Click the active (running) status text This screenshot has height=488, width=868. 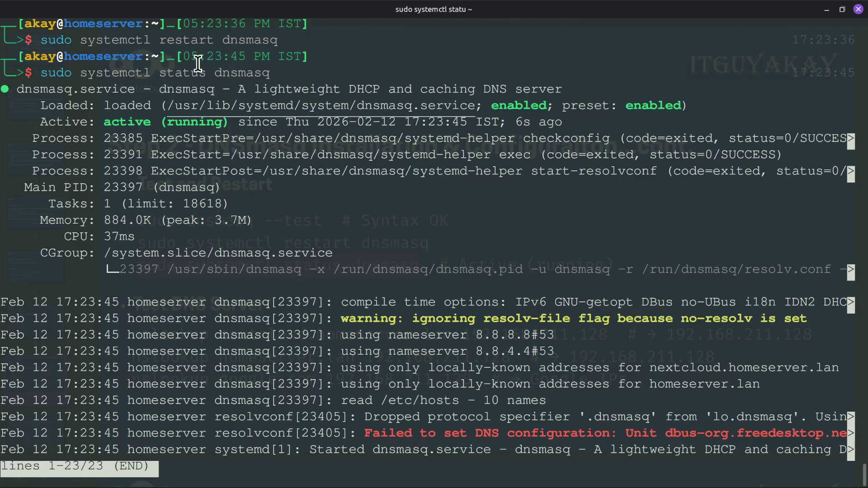pos(165,122)
